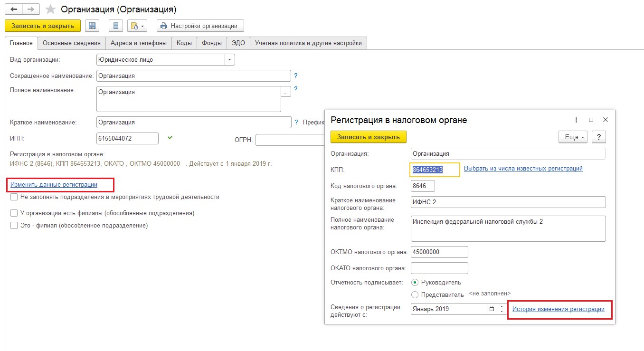
Task: Click the Save icon on the toolbar
Action: pos(92,26)
